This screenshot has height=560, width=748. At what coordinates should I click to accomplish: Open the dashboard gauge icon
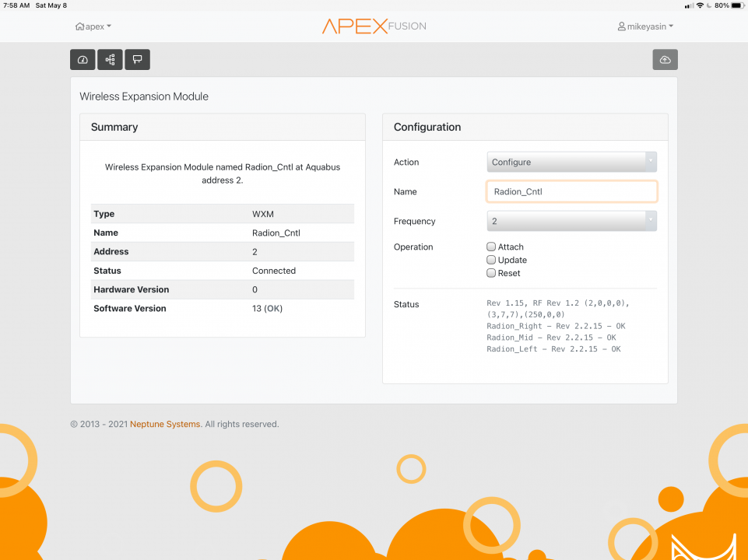(83, 60)
